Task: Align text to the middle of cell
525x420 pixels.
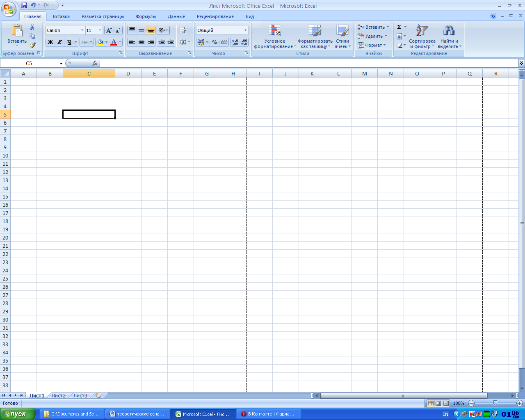Action: point(142,30)
